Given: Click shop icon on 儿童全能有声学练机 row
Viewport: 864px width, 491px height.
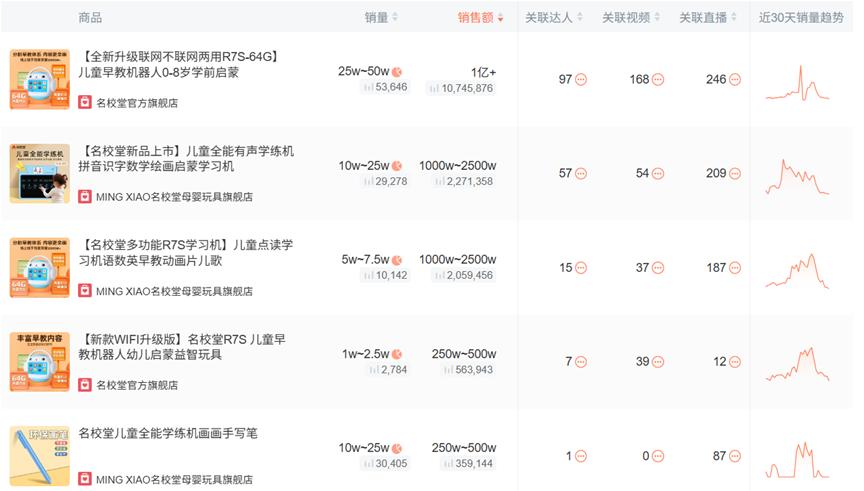Looking at the screenshot, I should [84, 197].
